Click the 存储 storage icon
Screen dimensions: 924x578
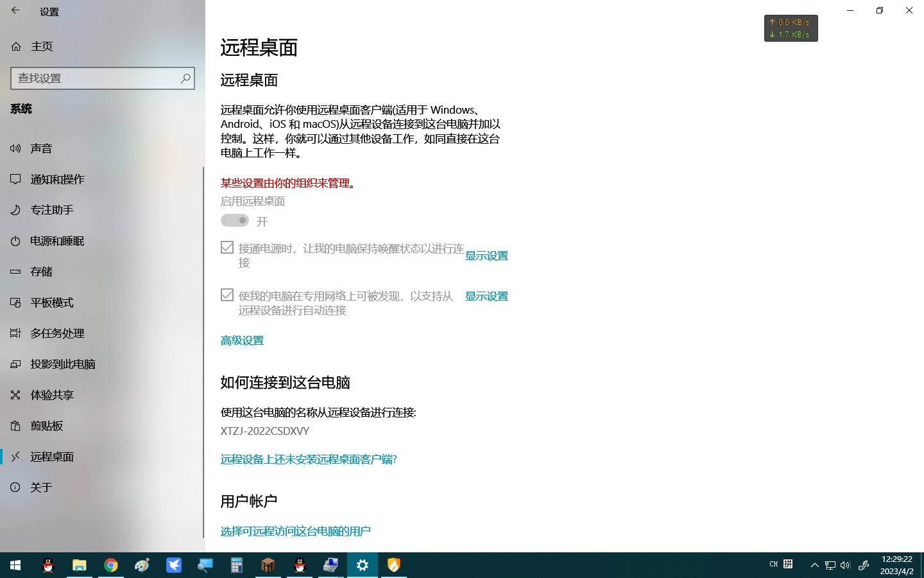point(15,272)
